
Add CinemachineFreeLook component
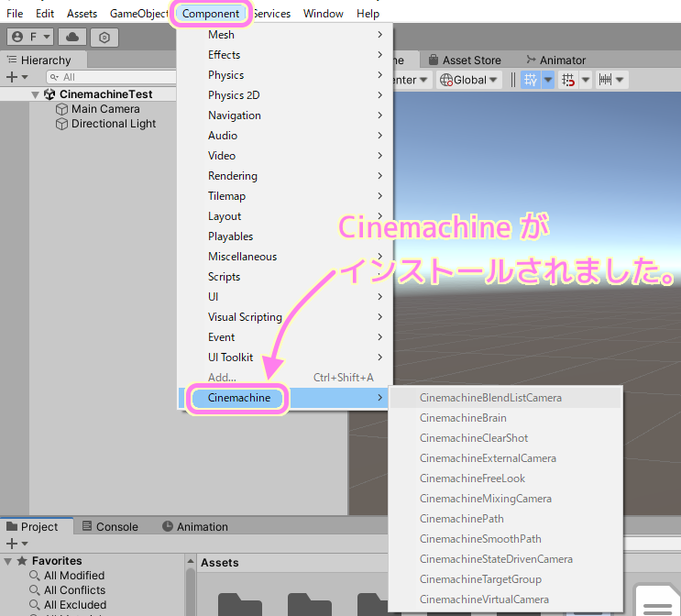pyautogui.click(x=506, y=478)
